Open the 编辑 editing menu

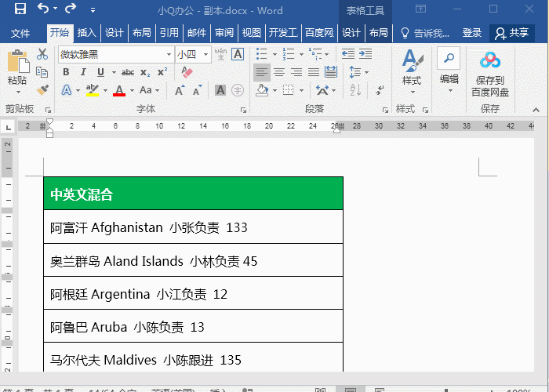449,70
